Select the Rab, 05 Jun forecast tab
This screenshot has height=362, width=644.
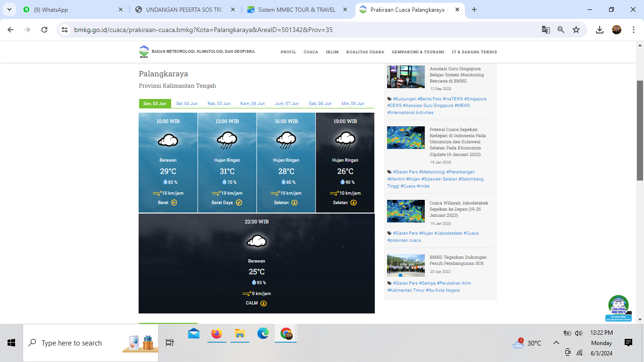click(219, 104)
